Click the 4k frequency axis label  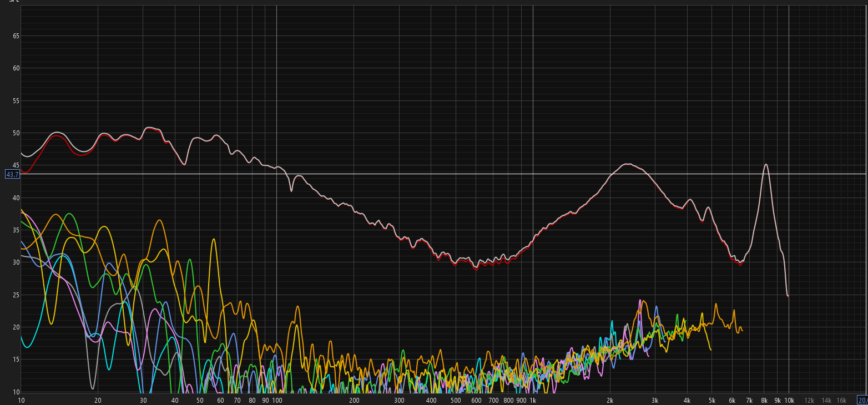coord(687,400)
